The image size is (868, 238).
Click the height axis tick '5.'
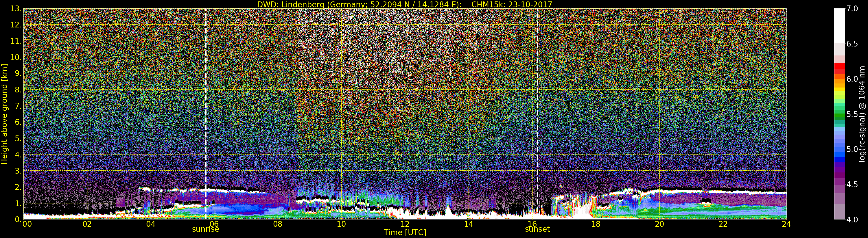18,138
